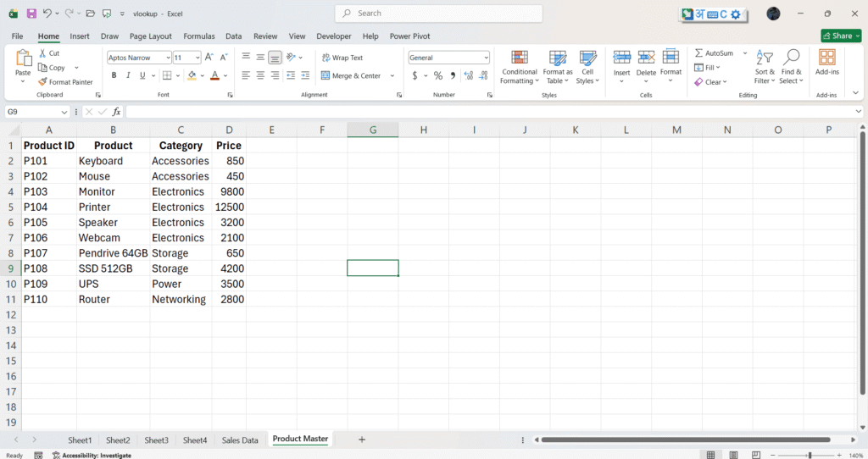Image resolution: width=868 pixels, height=459 pixels.
Task: Toggle Center horizontal alignment
Action: (260, 75)
